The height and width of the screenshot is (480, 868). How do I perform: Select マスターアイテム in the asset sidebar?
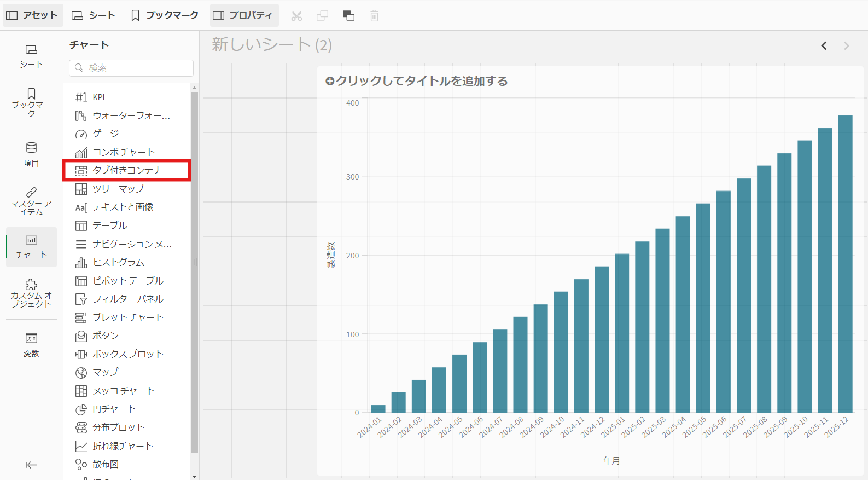pos(31,201)
